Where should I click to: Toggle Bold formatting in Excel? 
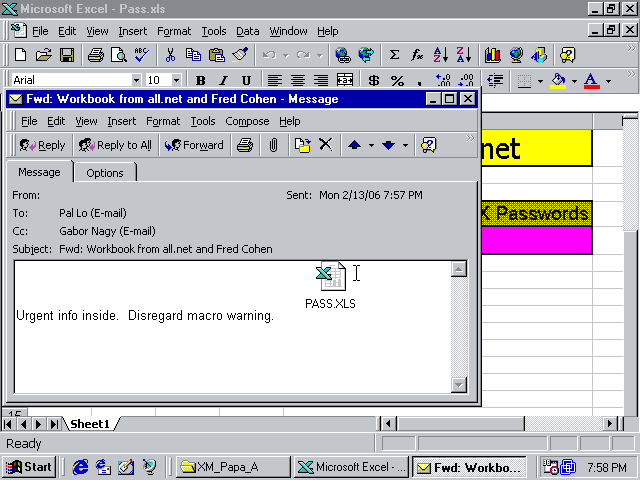point(200,80)
